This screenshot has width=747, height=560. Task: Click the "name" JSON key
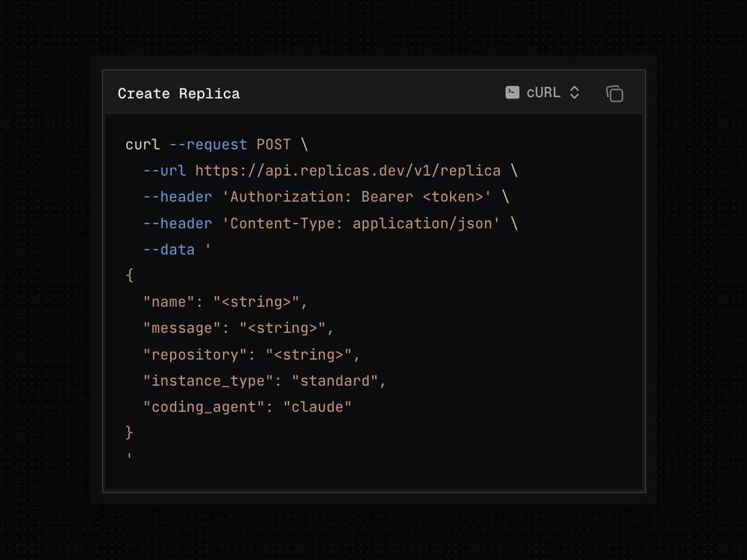[x=169, y=302]
